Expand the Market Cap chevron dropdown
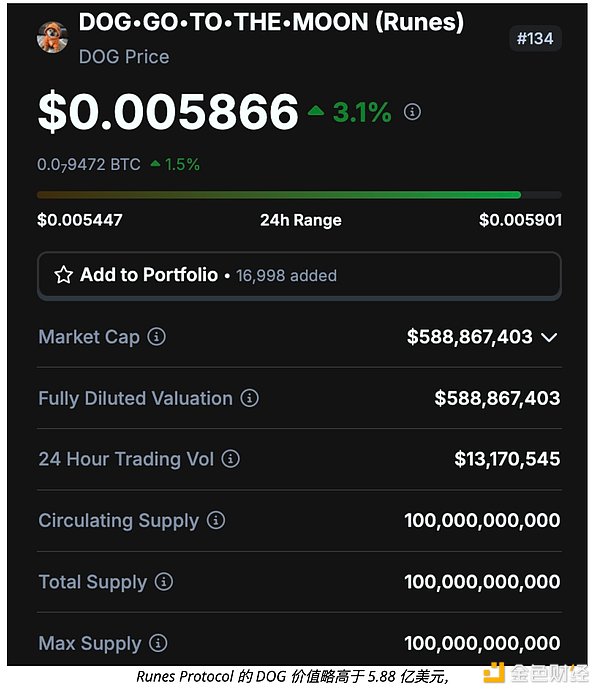 click(x=548, y=337)
